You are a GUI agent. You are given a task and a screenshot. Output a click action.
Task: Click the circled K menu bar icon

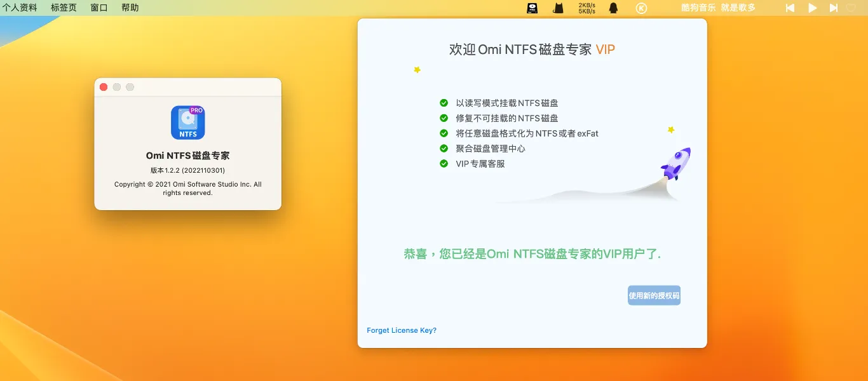click(x=641, y=8)
